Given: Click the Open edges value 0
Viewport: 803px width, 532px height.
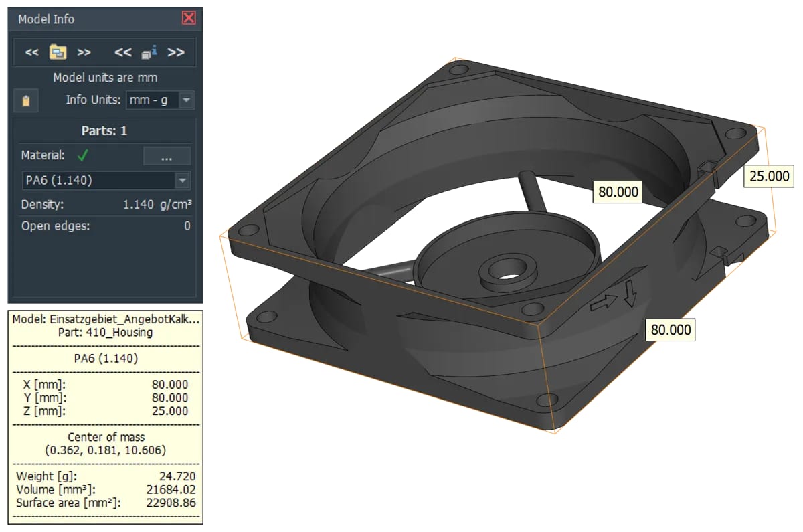Looking at the screenshot, I should (x=187, y=226).
